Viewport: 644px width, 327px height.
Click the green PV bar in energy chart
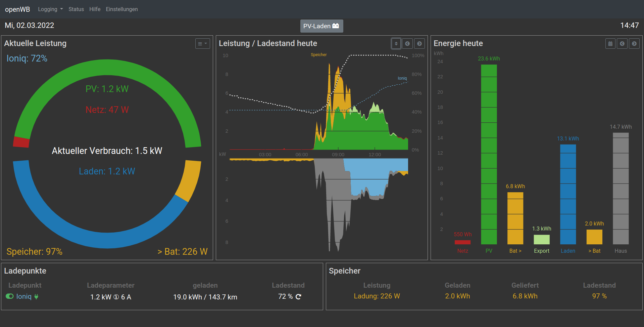click(489, 155)
